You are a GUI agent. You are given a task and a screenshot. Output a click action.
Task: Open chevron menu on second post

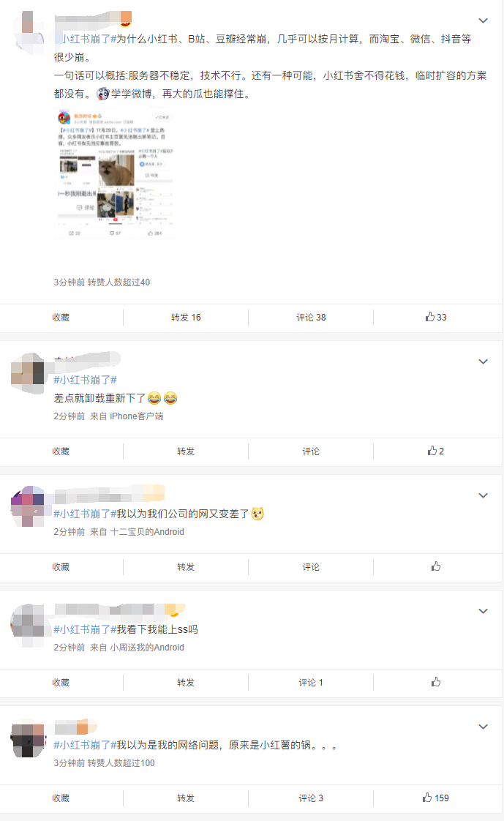click(x=483, y=361)
